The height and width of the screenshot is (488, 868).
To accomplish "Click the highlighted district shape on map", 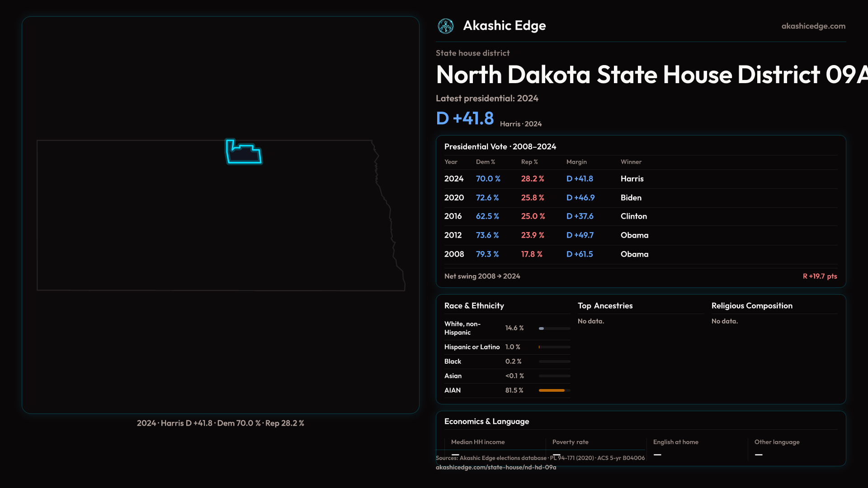I will click(244, 155).
